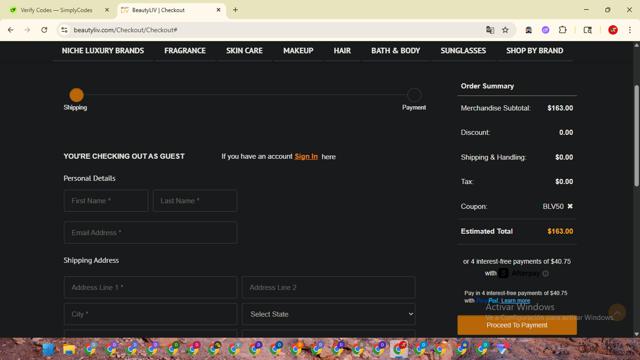Open the incognito-style extension icon
Image resolution: width=640 pixels, height=360 pixels.
(x=529, y=30)
